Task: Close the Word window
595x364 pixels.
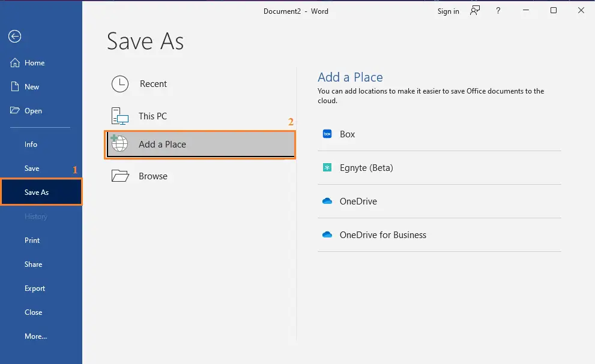Action: click(581, 10)
